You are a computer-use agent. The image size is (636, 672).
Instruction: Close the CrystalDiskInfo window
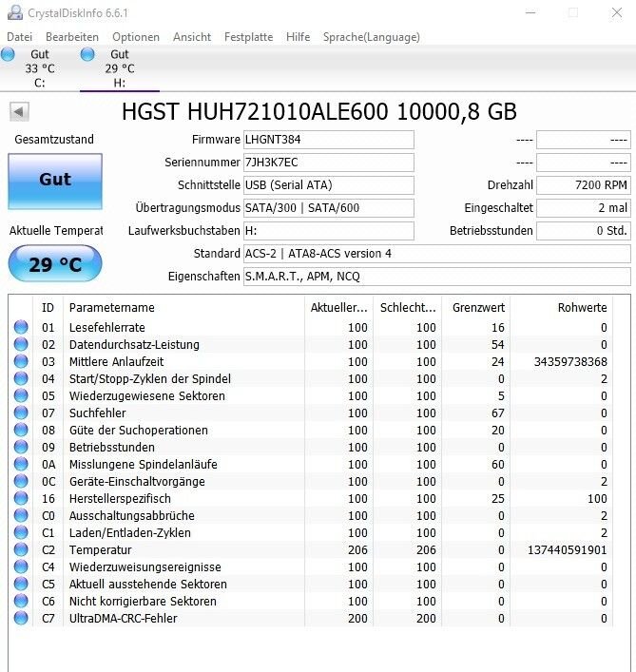pyautogui.click(x=617, y=13)
